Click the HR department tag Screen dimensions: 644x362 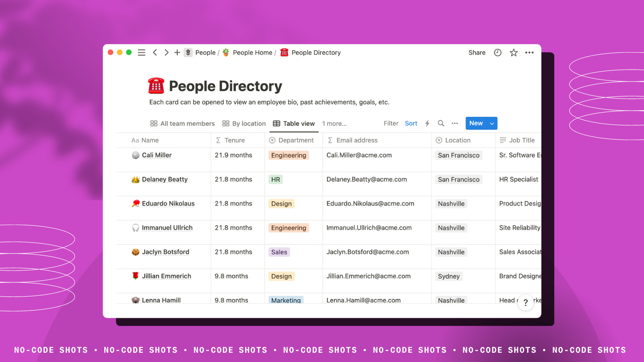(x=276, y=179)
